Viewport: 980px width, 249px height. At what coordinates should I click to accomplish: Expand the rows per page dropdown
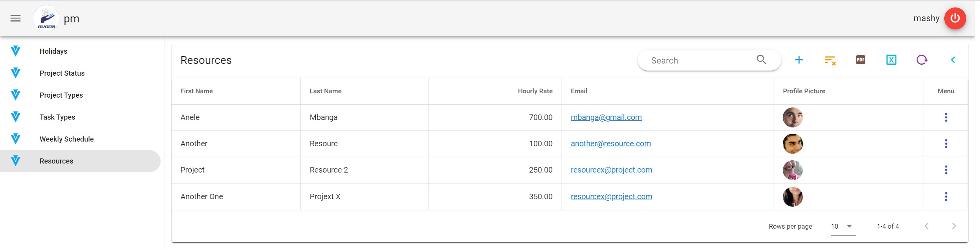pos(849,226)
